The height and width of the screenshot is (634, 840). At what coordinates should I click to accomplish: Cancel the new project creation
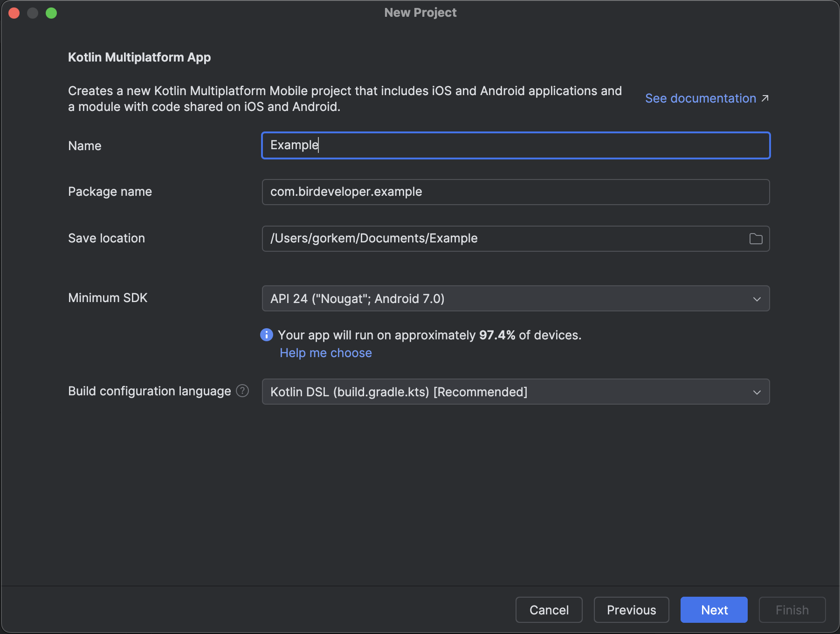[549, 610]
